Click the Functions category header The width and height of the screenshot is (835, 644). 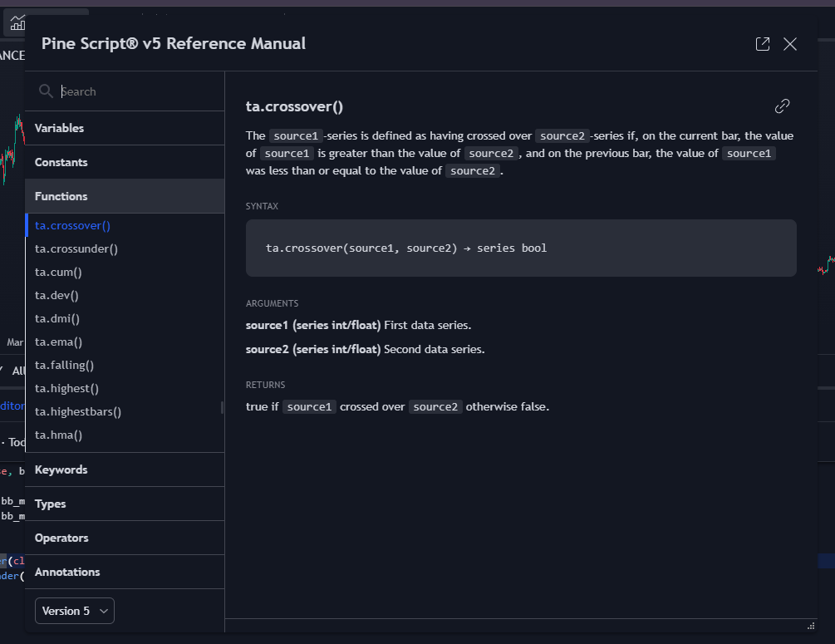(x=61, y=196)
